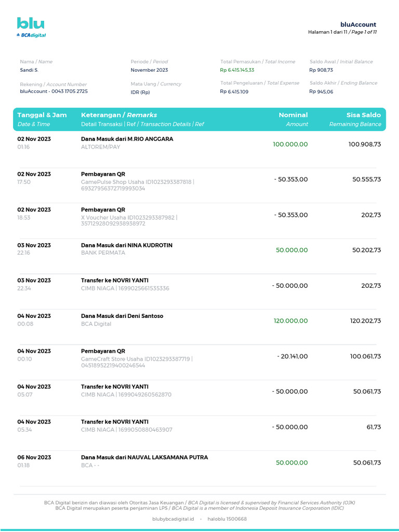Select initial balance Rp 908,73
The height and width of the screenshot is (532, 399).
point(321,70)
